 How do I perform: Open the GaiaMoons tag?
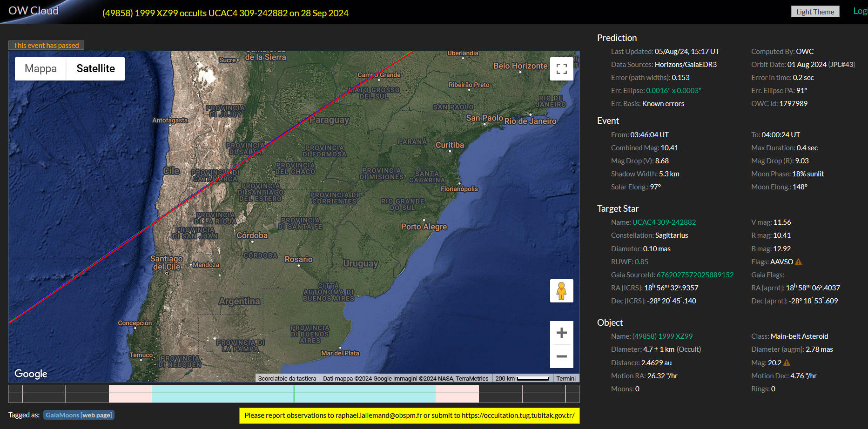79,415
